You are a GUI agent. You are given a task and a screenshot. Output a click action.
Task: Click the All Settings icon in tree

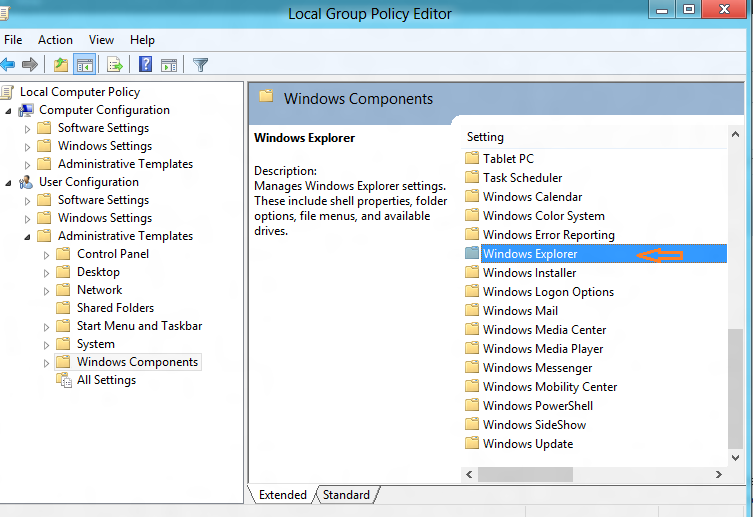click(64, 380)
